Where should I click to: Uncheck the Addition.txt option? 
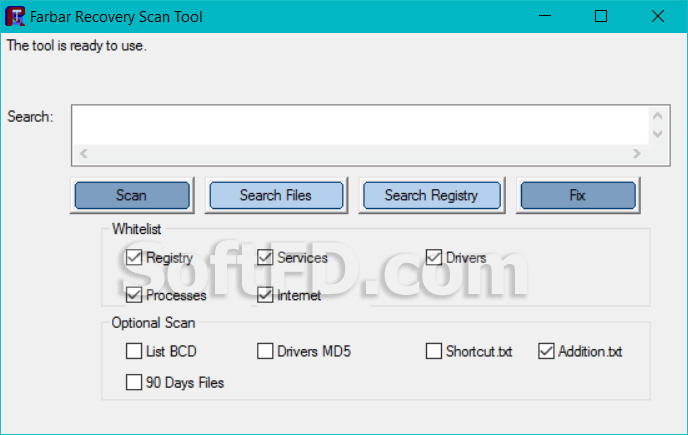pos(546,351)
